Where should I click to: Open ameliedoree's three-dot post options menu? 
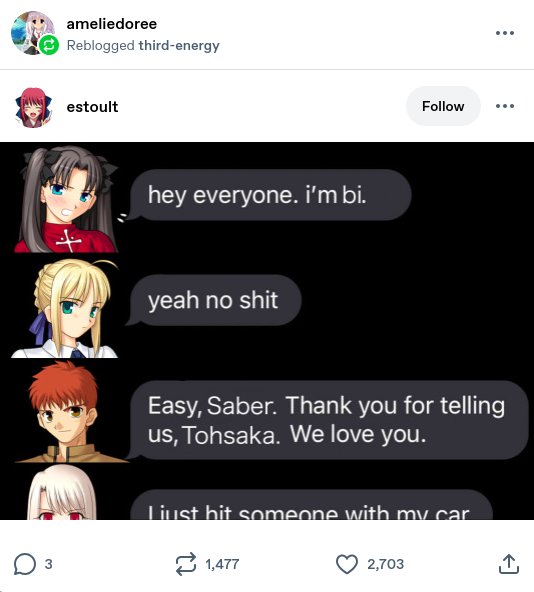pyautogui.click(x=505, y=33)
